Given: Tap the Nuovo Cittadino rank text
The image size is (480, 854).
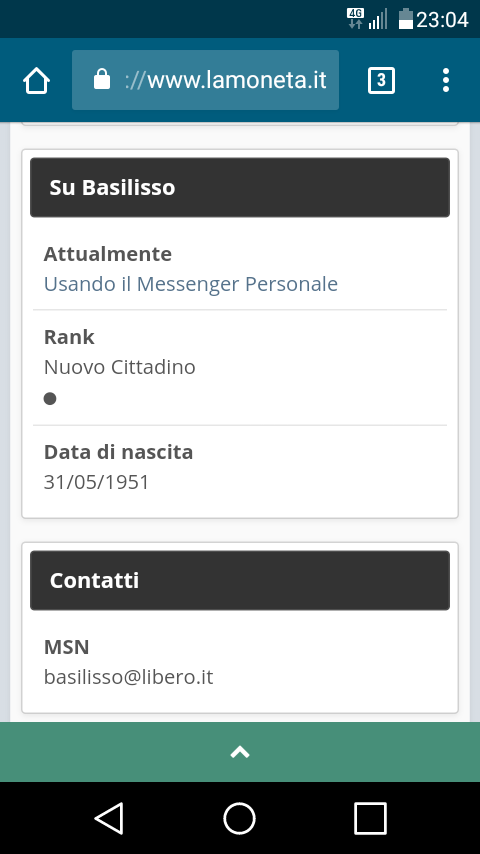Looking at the screenshot, I should pos(119,367).
